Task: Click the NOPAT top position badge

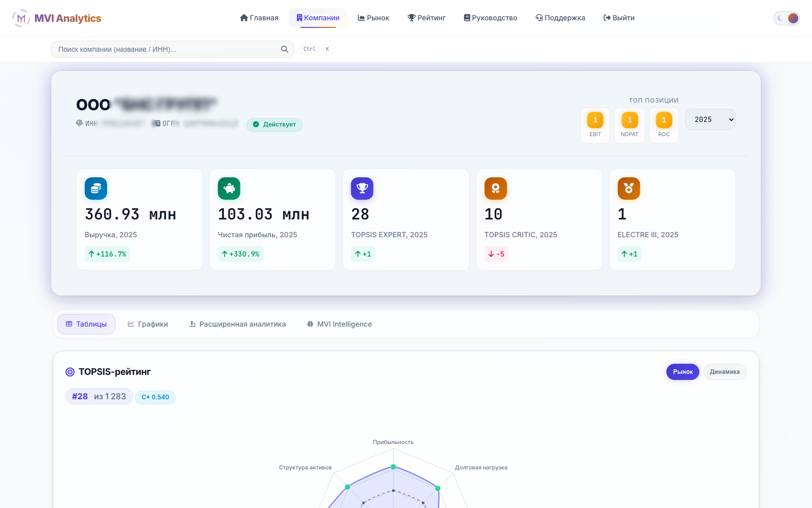Action: (630, 125)
